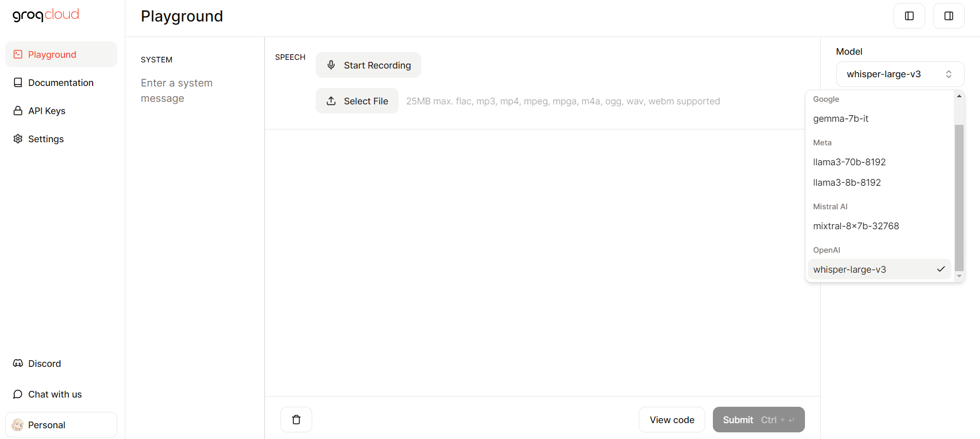
Task: Submit the request
Action: click(759, 420)
